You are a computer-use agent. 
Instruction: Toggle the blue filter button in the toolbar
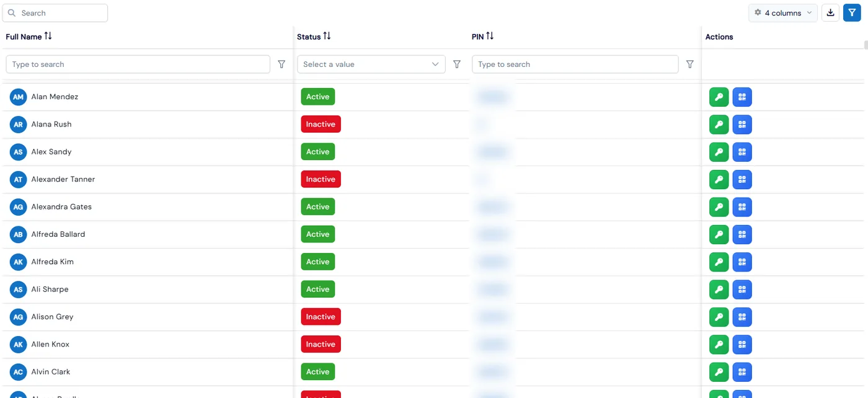coord(852,13)
